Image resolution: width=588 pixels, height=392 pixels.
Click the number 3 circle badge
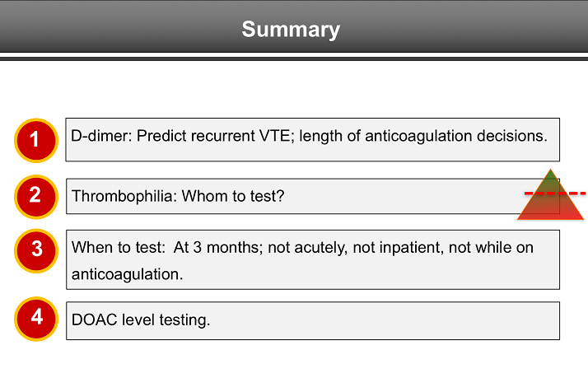[36, 249]
